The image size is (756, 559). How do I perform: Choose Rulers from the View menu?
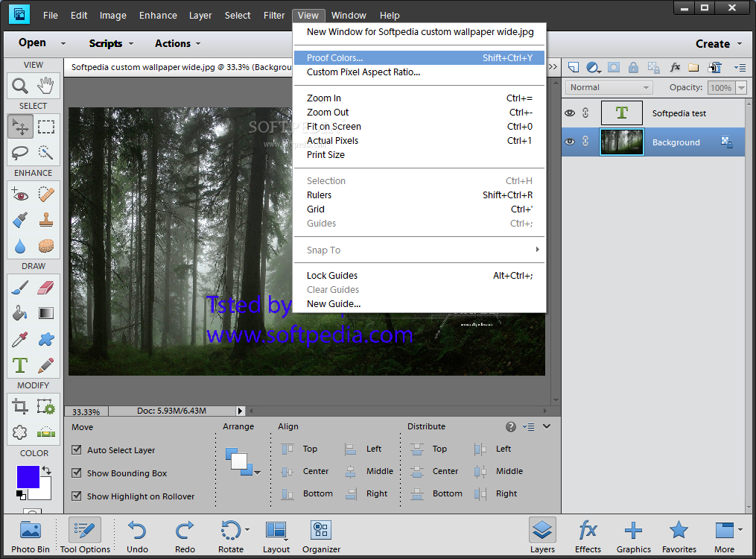tap(419, 195)
